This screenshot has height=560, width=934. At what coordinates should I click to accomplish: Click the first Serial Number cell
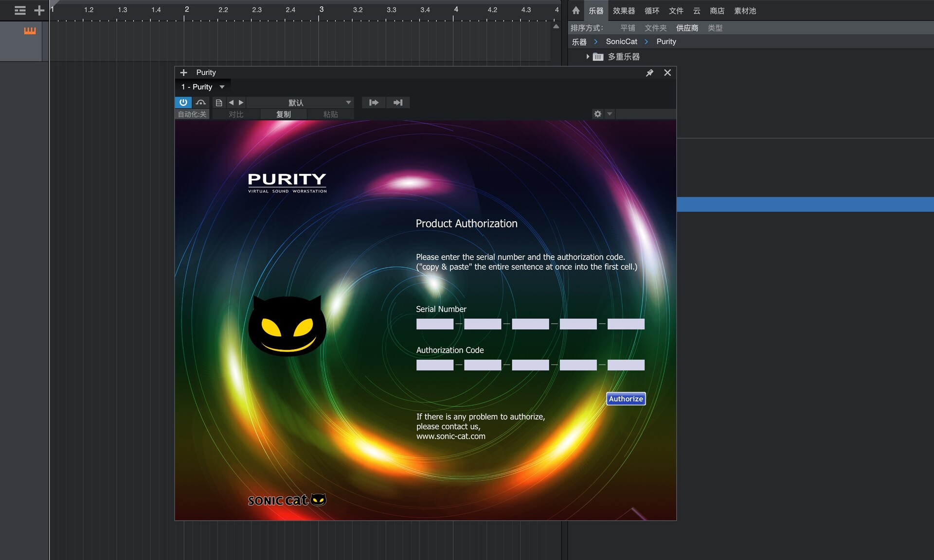pyautogui.click(x=435, y=324)
